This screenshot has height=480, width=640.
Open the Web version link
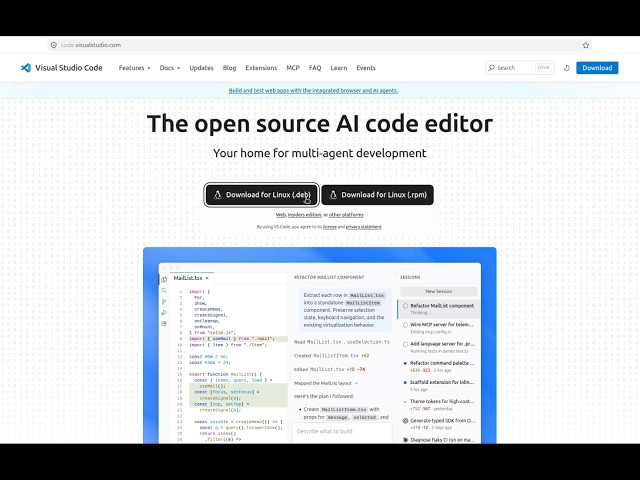click(x=280, y=215)
